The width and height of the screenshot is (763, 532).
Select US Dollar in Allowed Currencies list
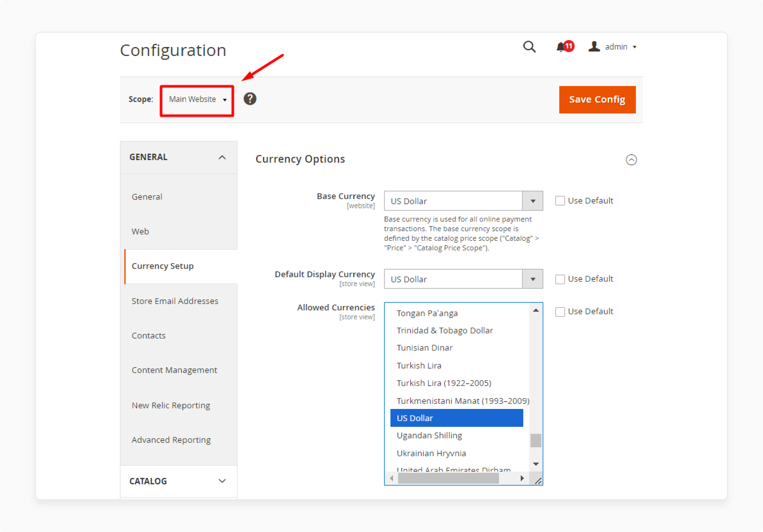(457, 418)
